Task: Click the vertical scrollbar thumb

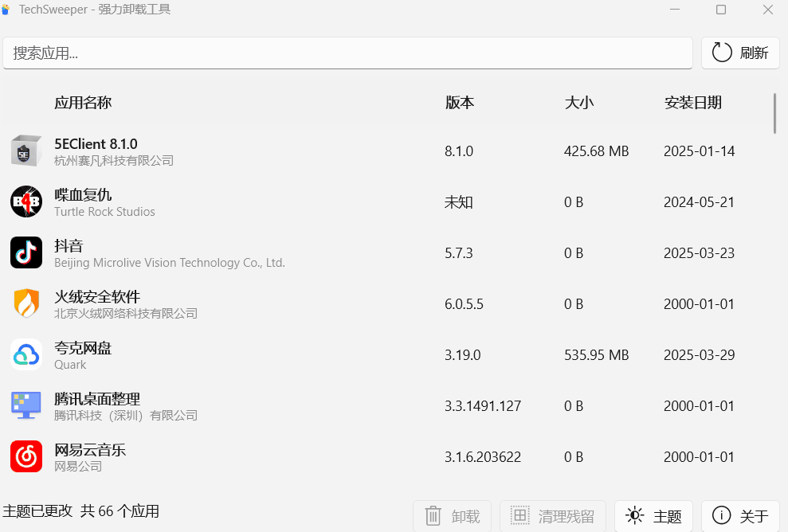Action: (x=774, y=114)
